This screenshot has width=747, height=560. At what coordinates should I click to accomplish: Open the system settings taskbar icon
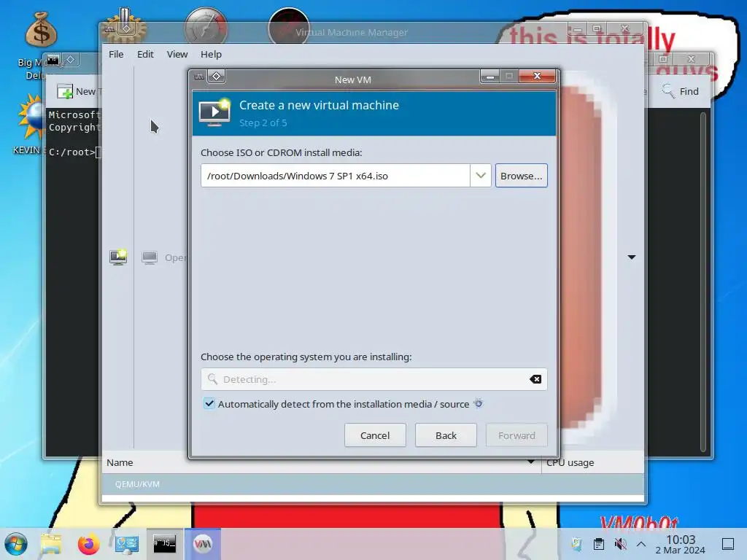pos(127,544)
